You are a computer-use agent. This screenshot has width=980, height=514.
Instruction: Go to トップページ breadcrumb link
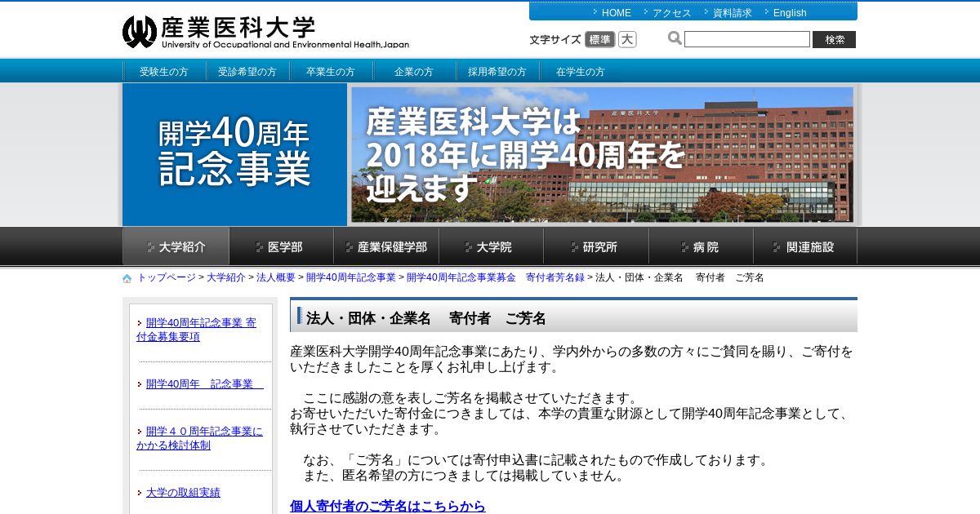pyautogui.click(x=167, y=277)
